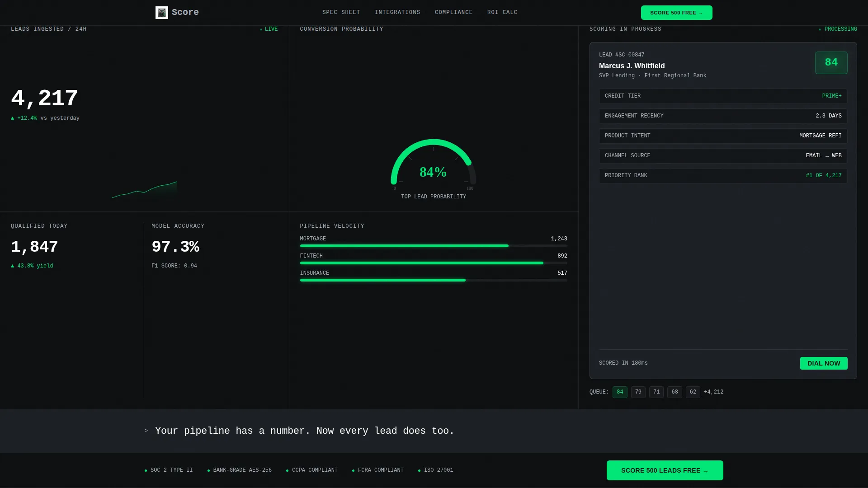
Task: Click the 1,847 qualified today value
Action: 34,247
